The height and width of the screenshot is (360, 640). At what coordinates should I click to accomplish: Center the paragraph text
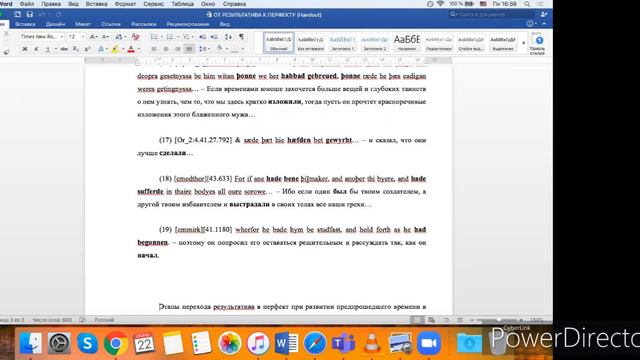tap(166, 49)
